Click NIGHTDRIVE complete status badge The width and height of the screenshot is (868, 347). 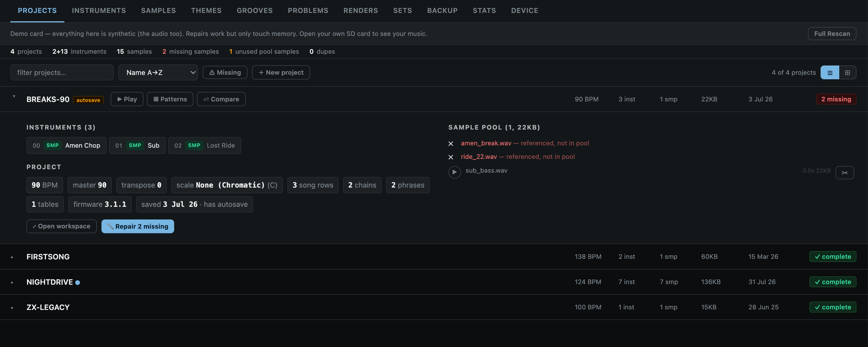[833, 282]
